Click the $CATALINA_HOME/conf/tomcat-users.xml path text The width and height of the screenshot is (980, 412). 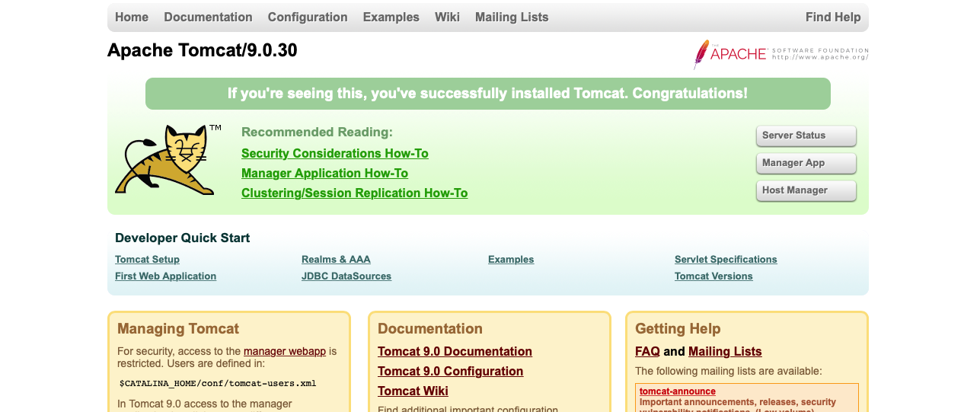[x=218, y=384]
